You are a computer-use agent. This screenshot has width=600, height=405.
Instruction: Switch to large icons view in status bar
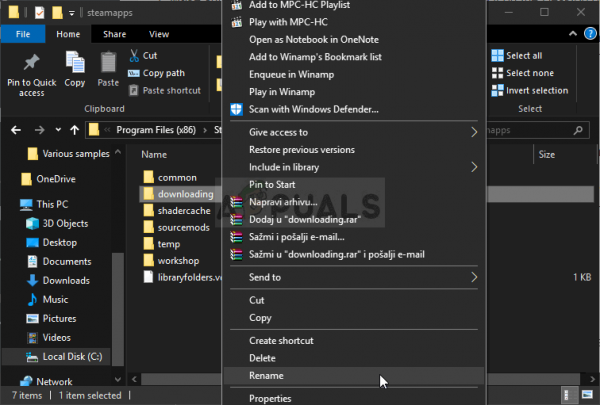587,395
